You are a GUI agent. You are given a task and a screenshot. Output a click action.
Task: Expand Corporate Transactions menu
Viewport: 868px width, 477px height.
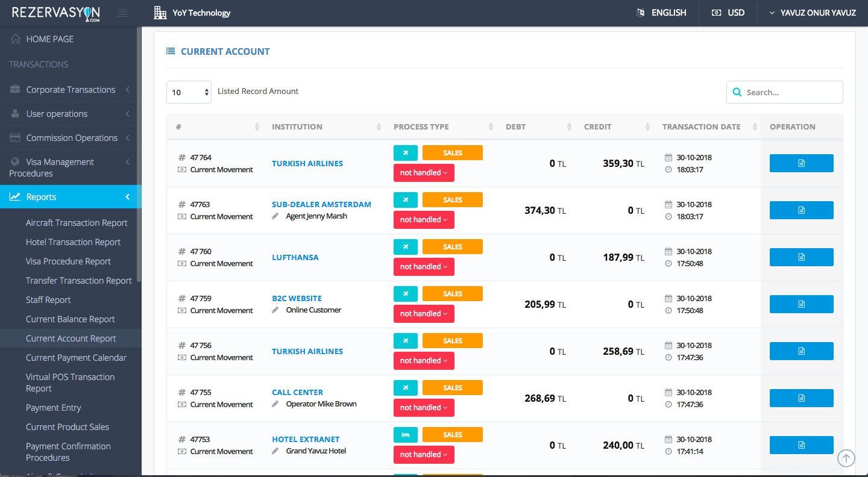coord(71,90)
